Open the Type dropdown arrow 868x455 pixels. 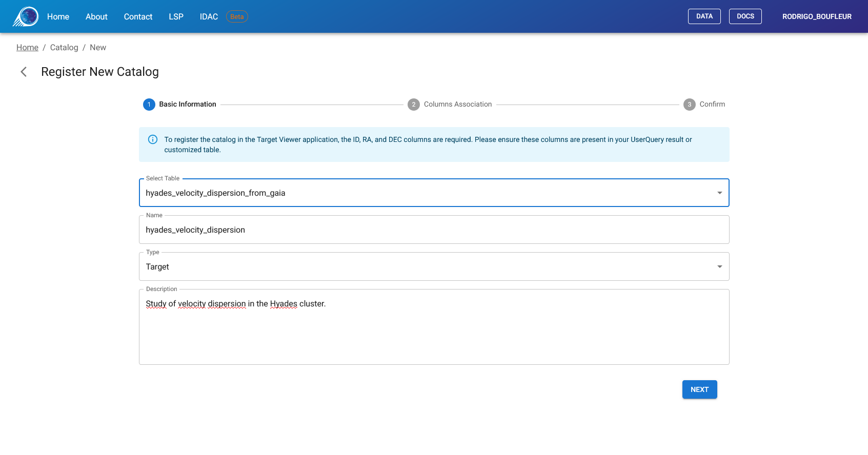(719, 267)
